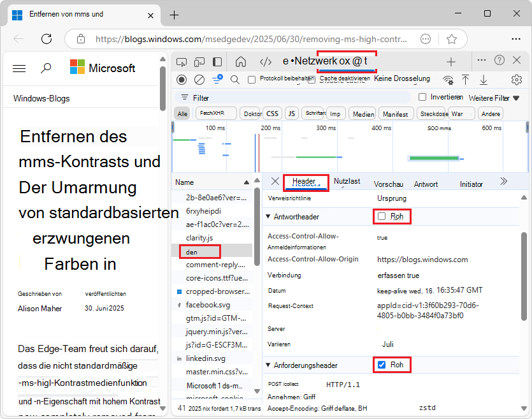The width and height of the screenshot is (532, 419).
Task: Collapse the Antwortheader section
Action: (268, 217)
